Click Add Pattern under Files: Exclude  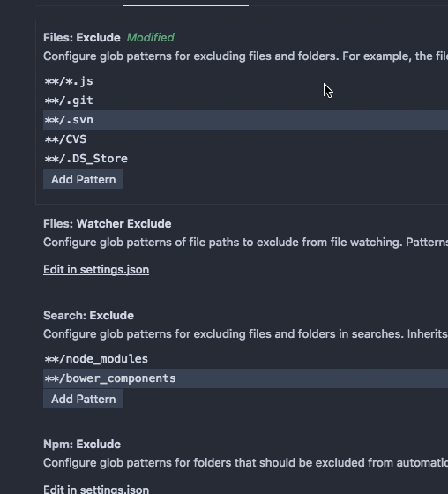83,179
